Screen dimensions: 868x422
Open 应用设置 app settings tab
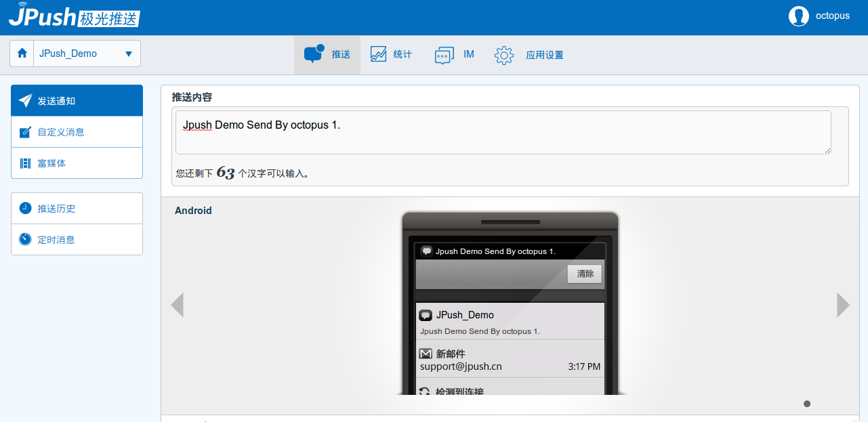tap(529, 55)
